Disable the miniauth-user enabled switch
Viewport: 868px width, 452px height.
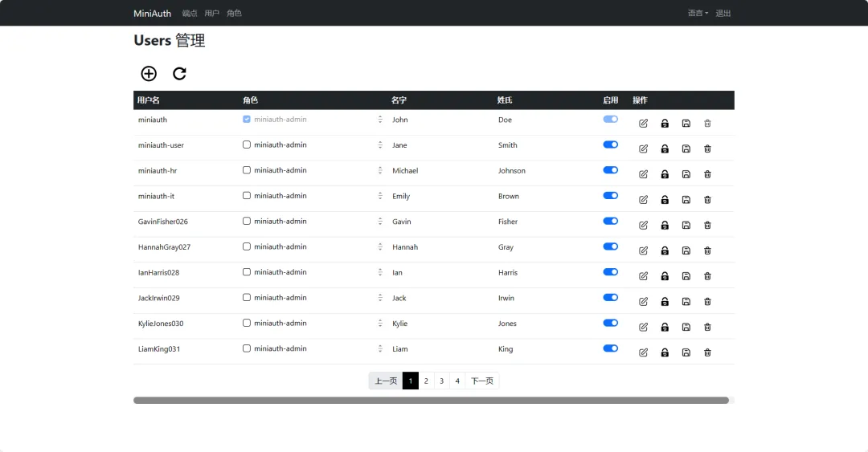click(611, 145)
